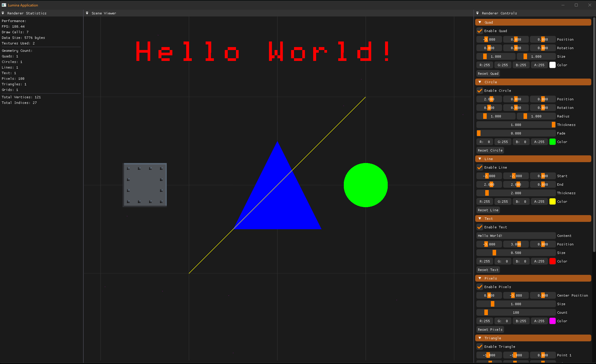Image resolution: width=596 pixels, height=364 pixels.
Task: Click Reset Pixels
Action: [x=490, y=329]
